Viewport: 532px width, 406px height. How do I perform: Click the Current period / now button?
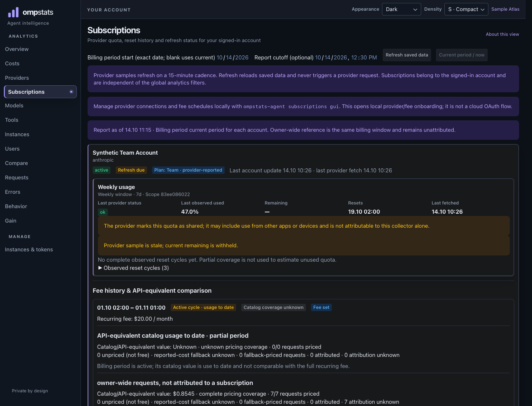461,55
